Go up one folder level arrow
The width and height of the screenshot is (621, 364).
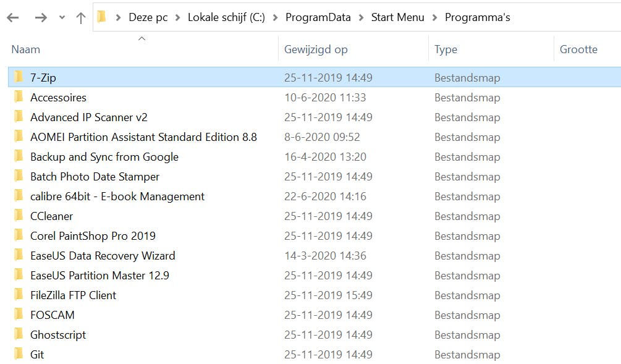point(81,17)
